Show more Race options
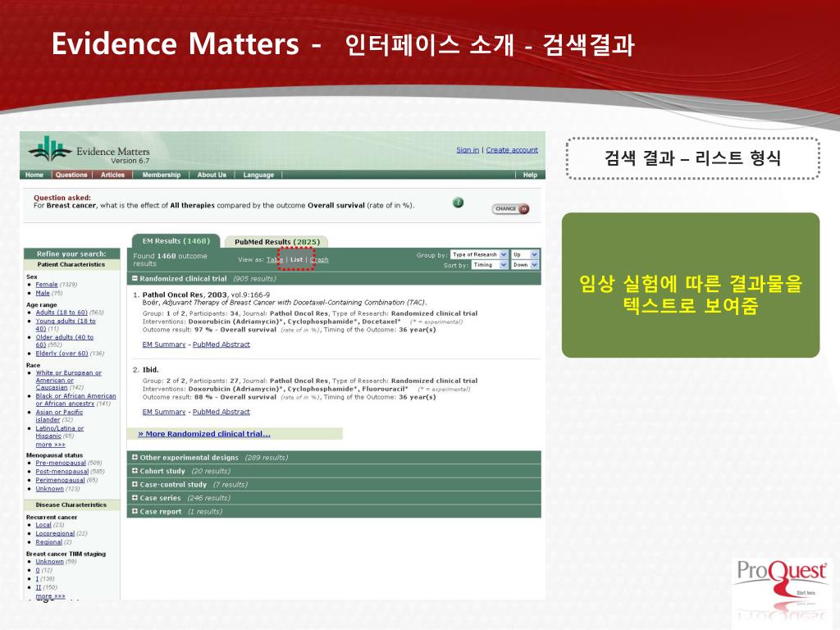Viewport: 840px width, 630px height. pos(50,445)
